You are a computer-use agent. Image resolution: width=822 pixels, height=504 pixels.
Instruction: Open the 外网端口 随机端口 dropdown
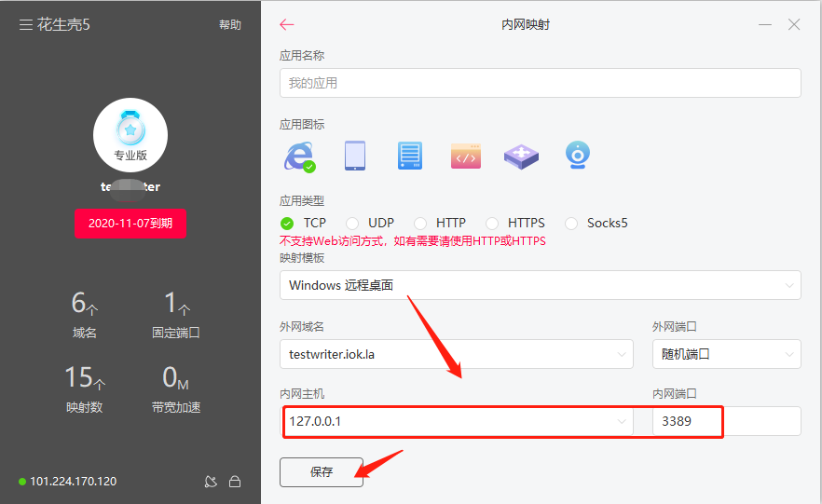pos(727,354)
